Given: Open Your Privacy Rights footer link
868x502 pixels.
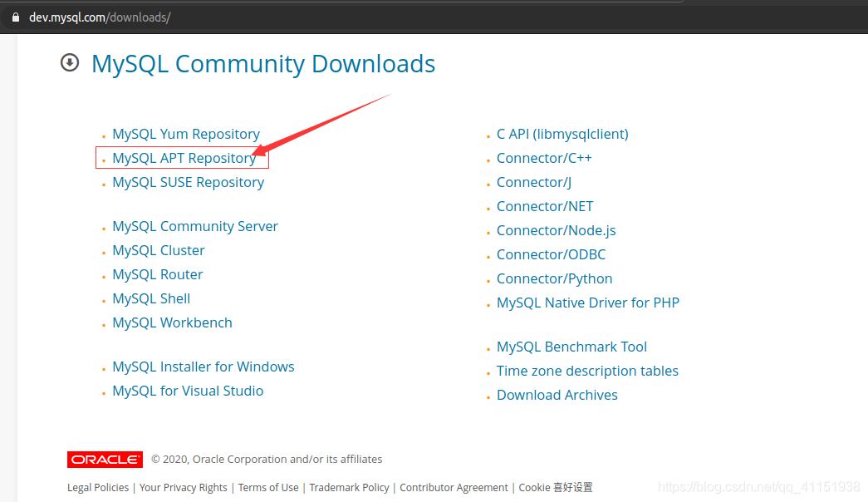Looking at the screenshot, I should pos(184,488).
